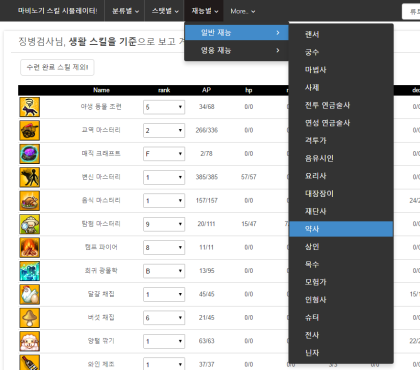Click the hp column header
This screenshot has height=370, width=420.
click(249, 90)
